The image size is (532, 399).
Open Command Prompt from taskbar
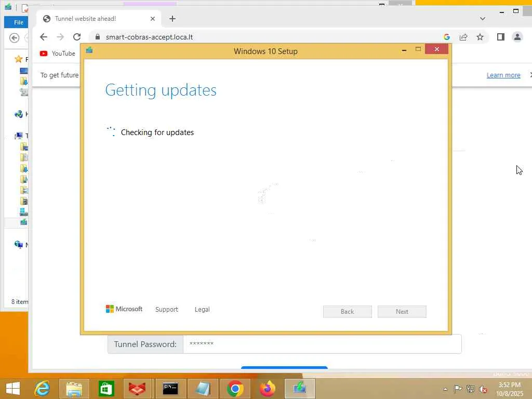pos(170,389)
